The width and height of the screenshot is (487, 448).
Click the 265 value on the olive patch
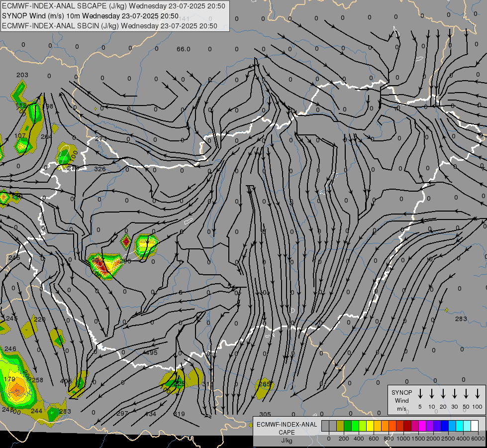pyautogui.click(x=265, y=384)
